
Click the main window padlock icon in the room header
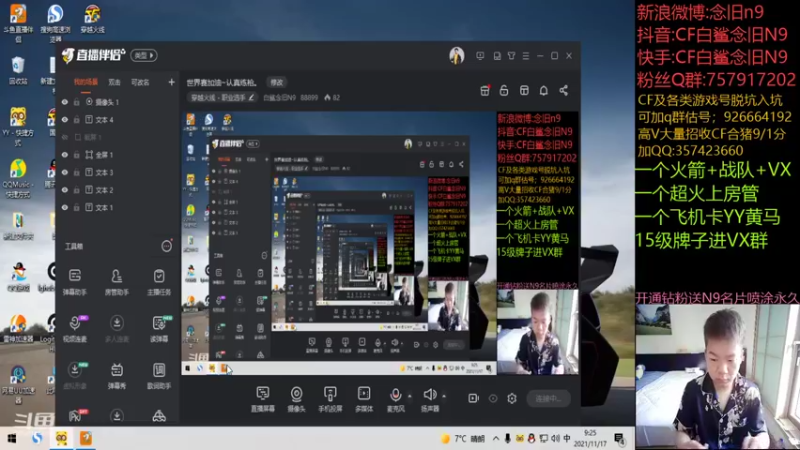click(x=504, y=90)
